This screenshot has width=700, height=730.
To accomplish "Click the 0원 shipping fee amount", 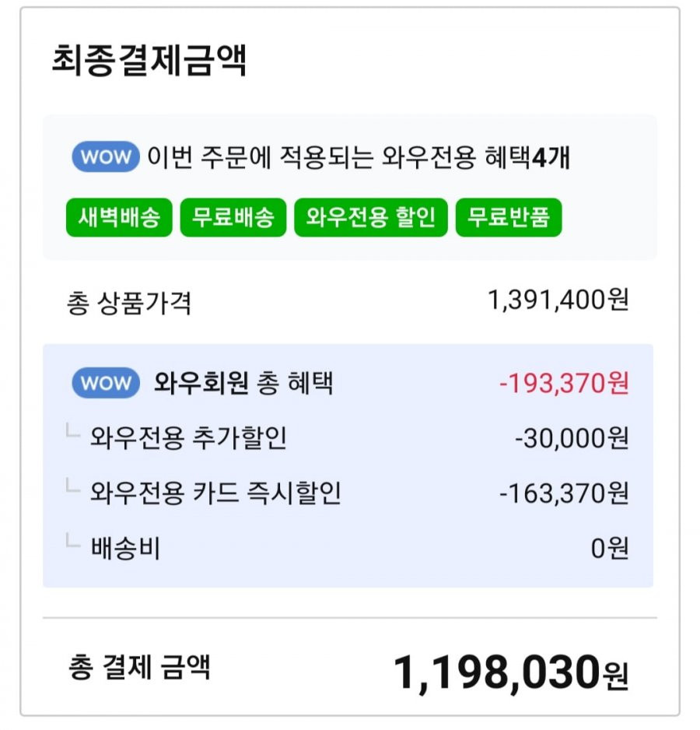I will pyautogui.click(x=610, y=548).
